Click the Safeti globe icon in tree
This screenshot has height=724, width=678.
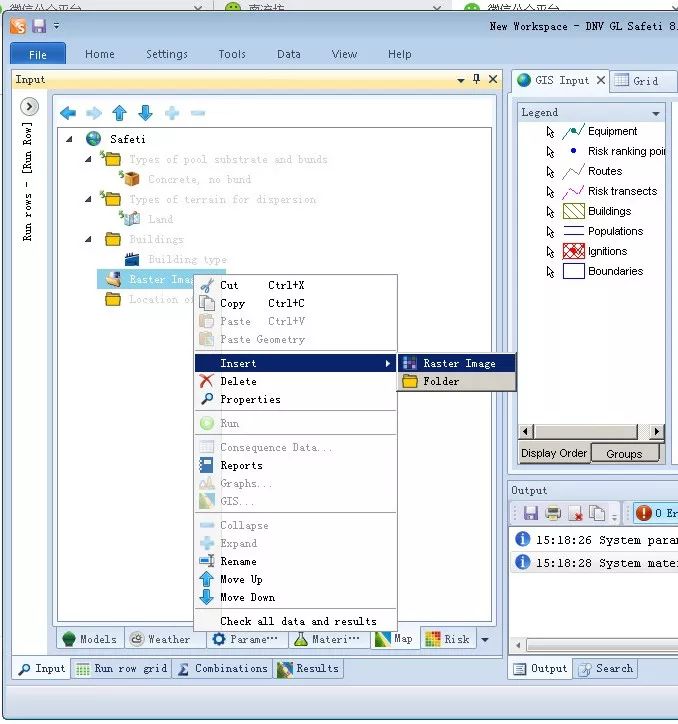coord(94,139)
